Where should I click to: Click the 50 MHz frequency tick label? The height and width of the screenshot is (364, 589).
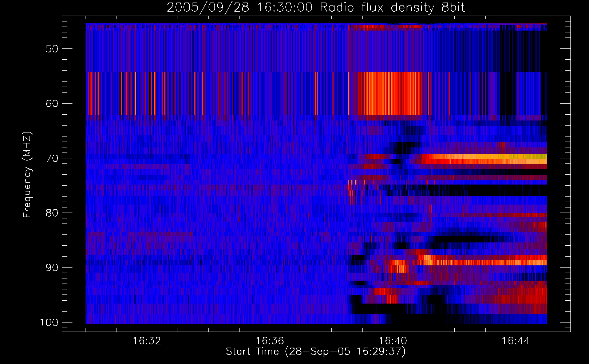click(52, 49)
